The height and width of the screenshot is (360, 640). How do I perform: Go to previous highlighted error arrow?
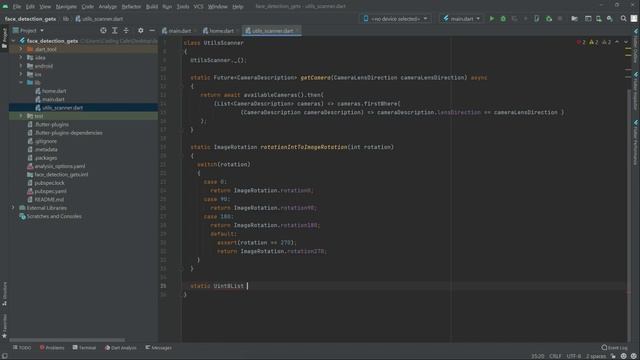tap(617, 42)
